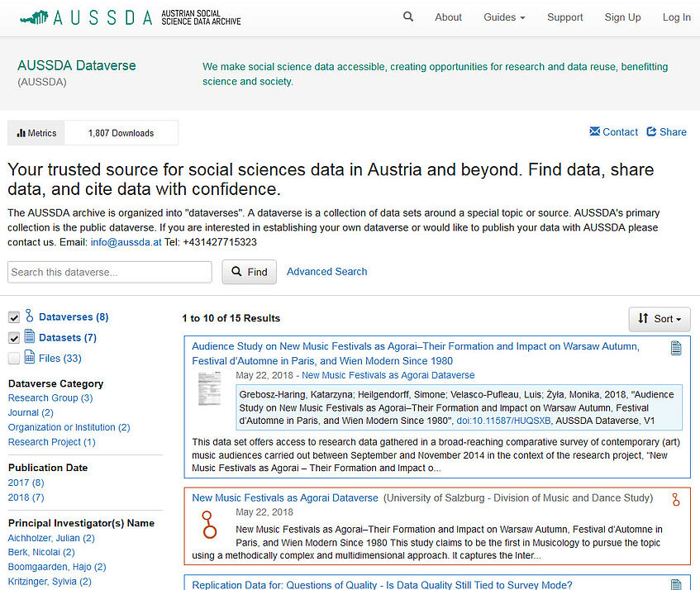The width and height of the screenshot is (700, 590).
Task: Click dataset icon on Audience Study result
Action: pyautogui.click(x=676, y=348)
